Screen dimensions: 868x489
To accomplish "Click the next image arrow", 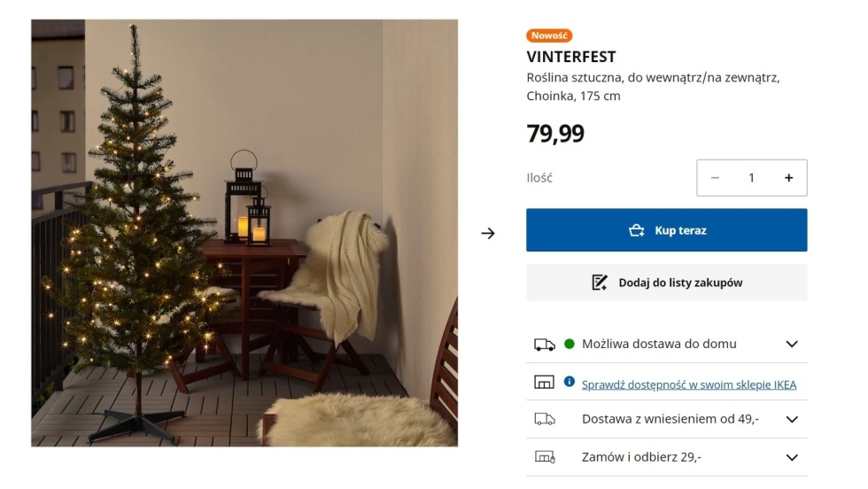I will (488, 234).
